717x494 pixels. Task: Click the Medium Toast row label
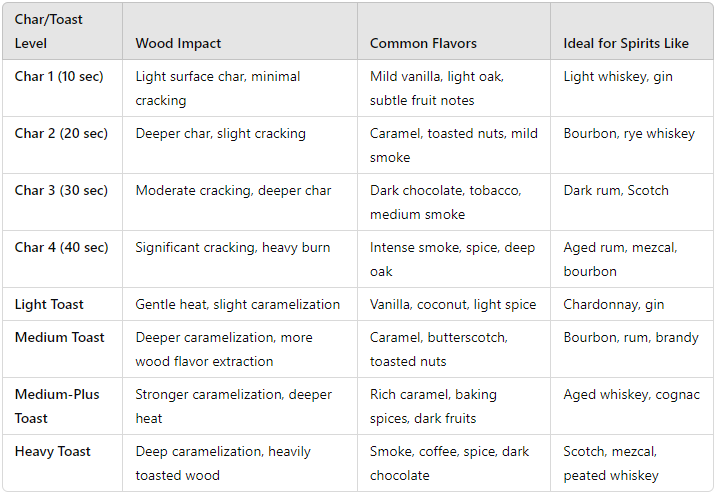pos(59,337)
